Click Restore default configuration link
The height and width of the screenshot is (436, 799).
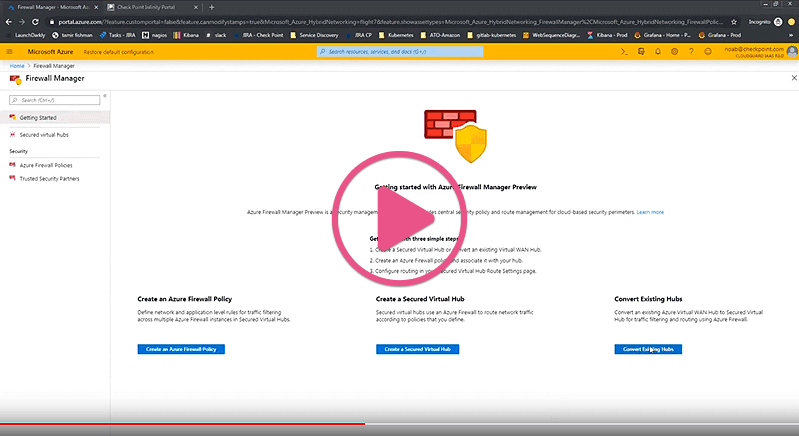[118, 52]
